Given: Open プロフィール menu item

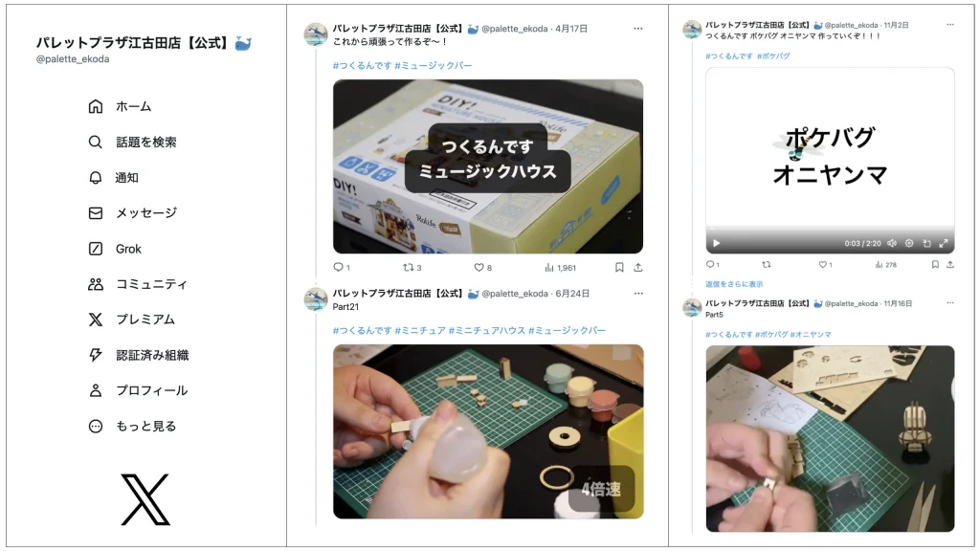Looking at the screenshot, I should coord(138,390).
